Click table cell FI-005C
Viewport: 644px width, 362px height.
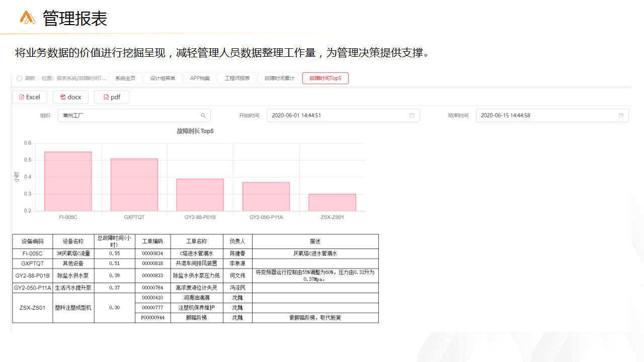tap(32, 254)
